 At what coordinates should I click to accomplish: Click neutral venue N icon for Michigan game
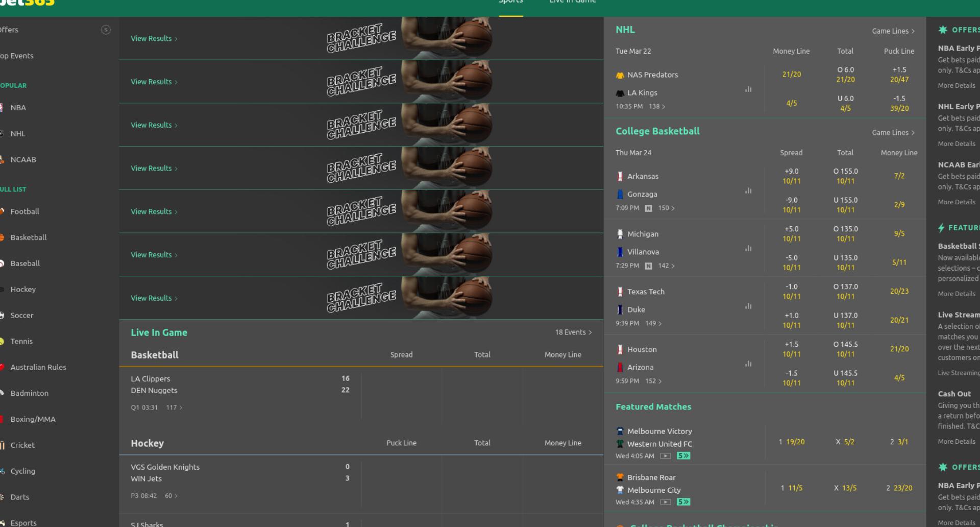pyautogui.click(x=649, y=266)
